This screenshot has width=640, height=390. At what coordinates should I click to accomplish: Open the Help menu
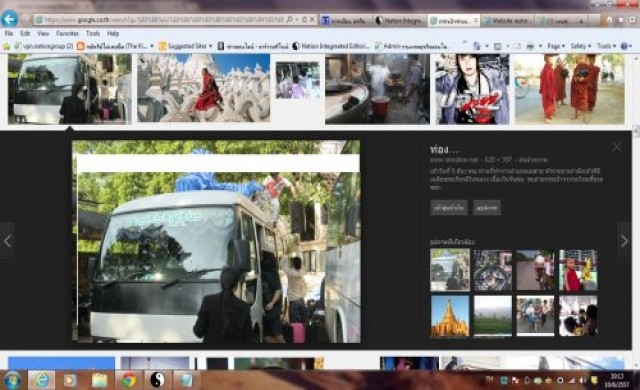[113, 33]
